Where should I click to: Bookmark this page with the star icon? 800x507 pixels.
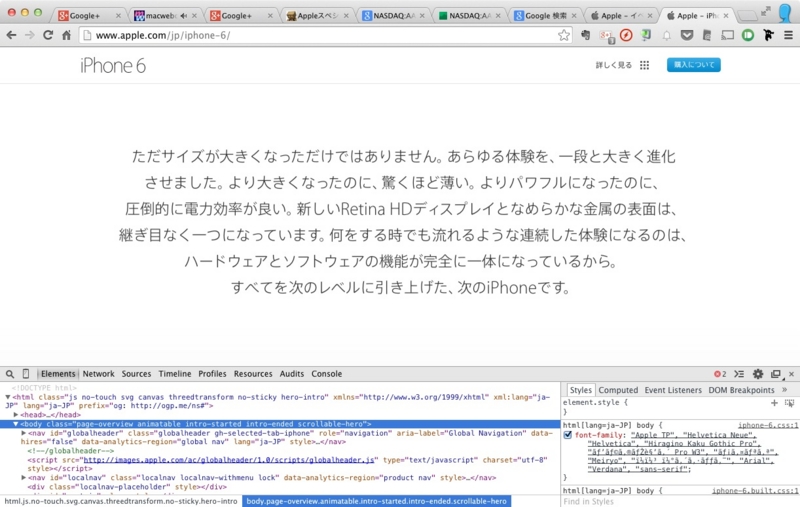(x=563, y=35)
